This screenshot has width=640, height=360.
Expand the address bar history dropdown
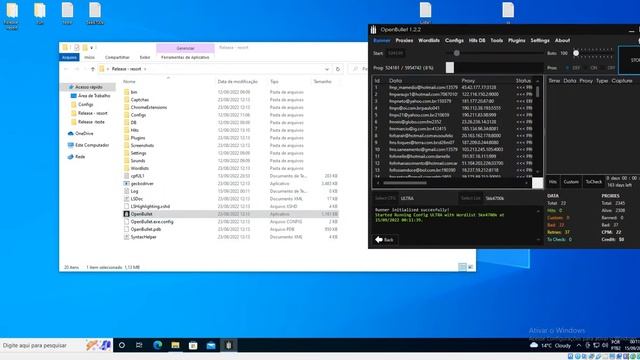coord(327,69)
